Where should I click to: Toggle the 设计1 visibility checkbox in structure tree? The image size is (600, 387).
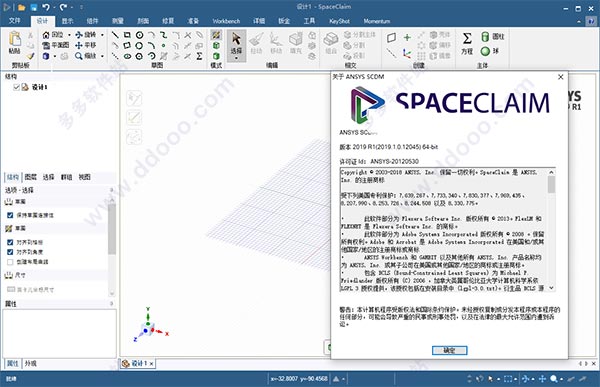pos(16,87)
